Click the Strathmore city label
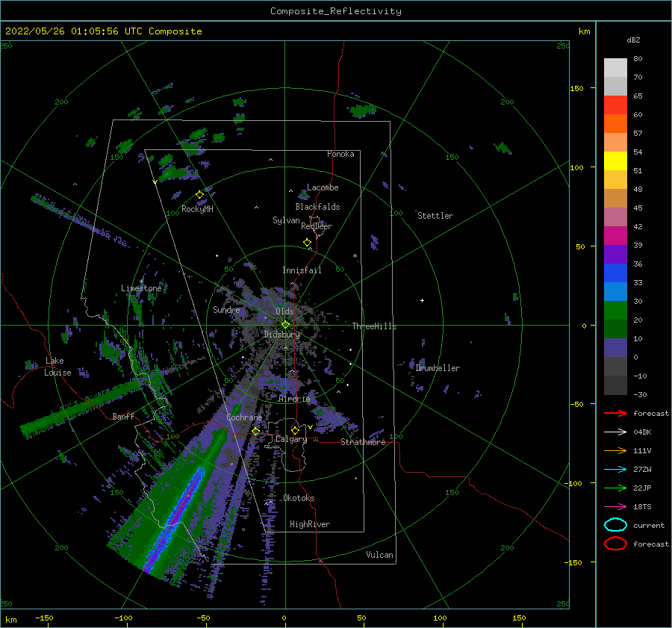Screen dimensions: 672x628 [363, 442]
